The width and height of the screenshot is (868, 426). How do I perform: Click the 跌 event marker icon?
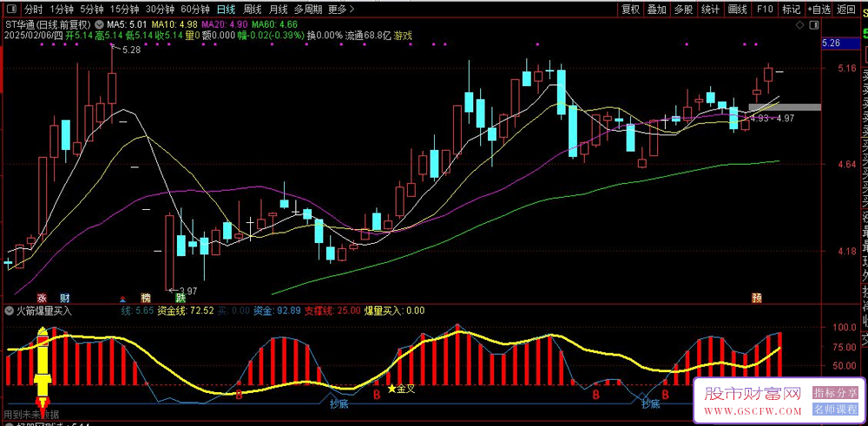[181, 298]
